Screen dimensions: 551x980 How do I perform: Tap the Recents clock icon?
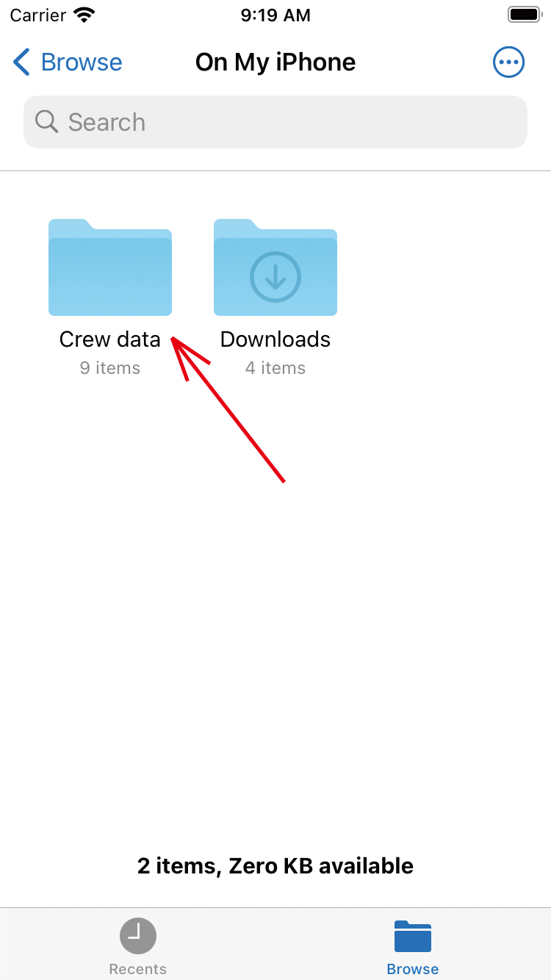point(138,936)
